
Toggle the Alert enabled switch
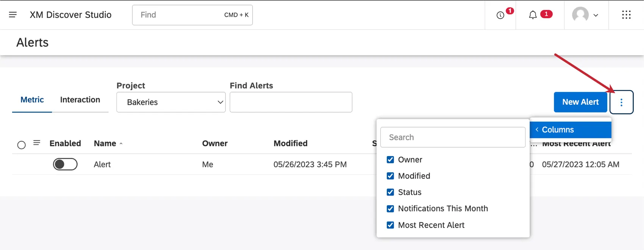pyautogui.click(x=65, y=164)
